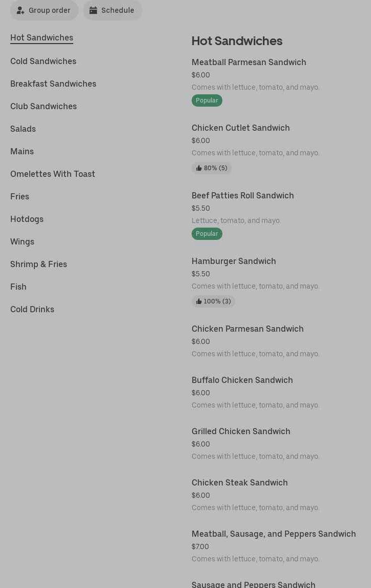Image resolution: width=371 pixels, height=588 pixels.
Task: Open Omelettes With Toast category
Action: click(x=53, y=174)
